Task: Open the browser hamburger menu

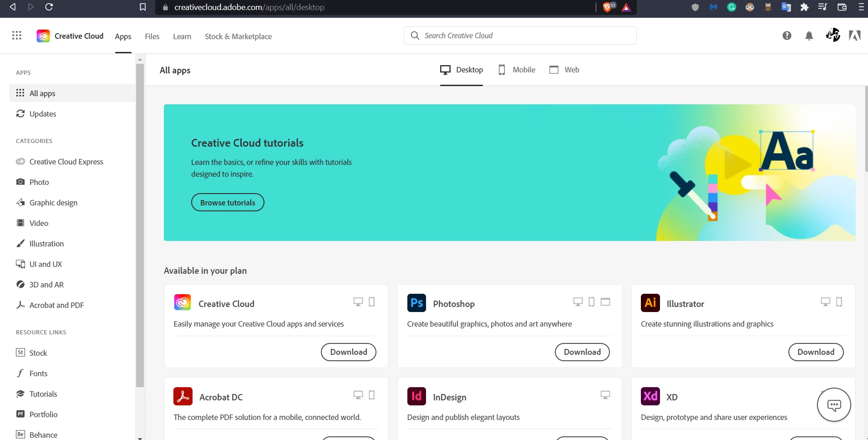Action: (861, 7)
